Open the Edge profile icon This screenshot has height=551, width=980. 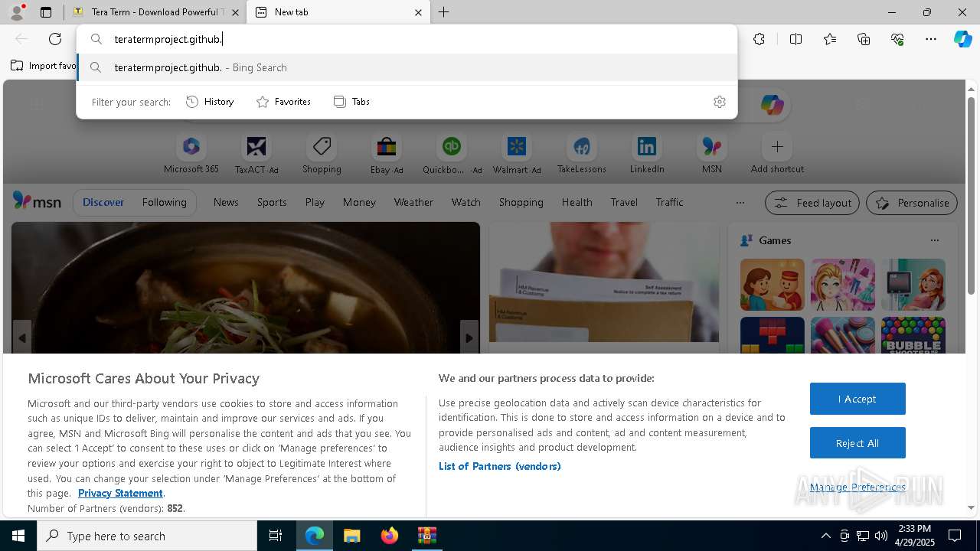click(x=17, y=12)
